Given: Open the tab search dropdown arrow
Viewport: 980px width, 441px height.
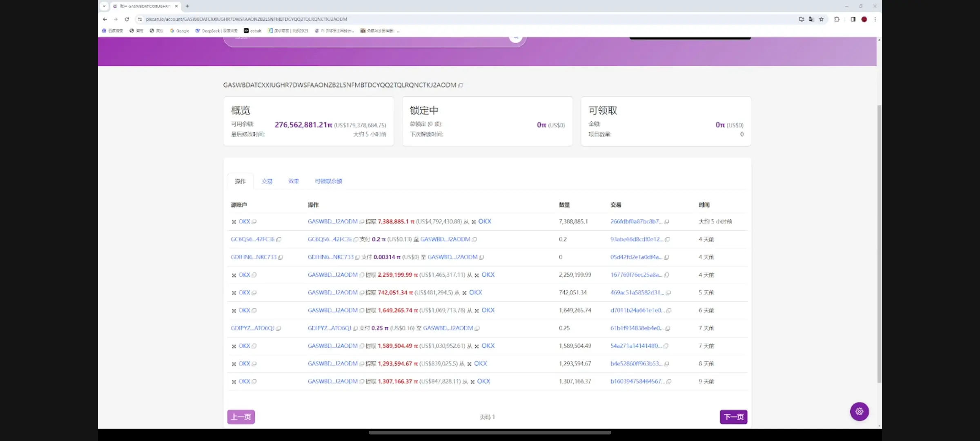Looking at the screenshot, I should point(104,6).
